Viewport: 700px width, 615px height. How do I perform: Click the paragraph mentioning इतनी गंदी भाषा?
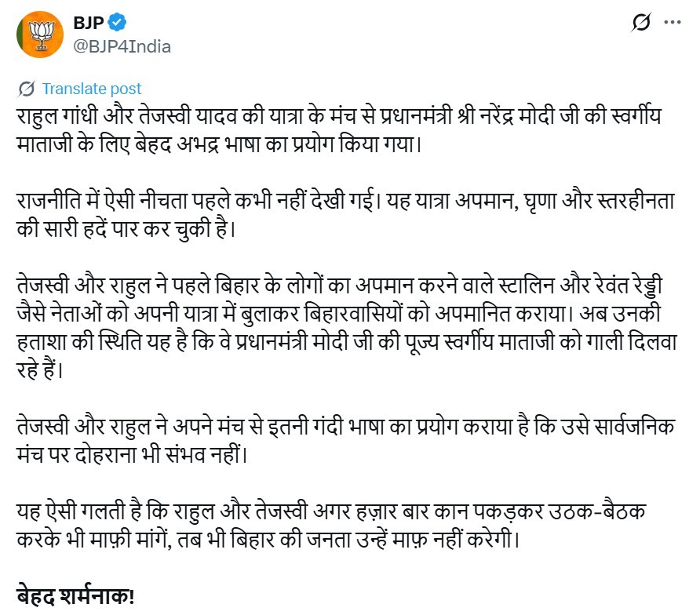(x=314, y=439)
